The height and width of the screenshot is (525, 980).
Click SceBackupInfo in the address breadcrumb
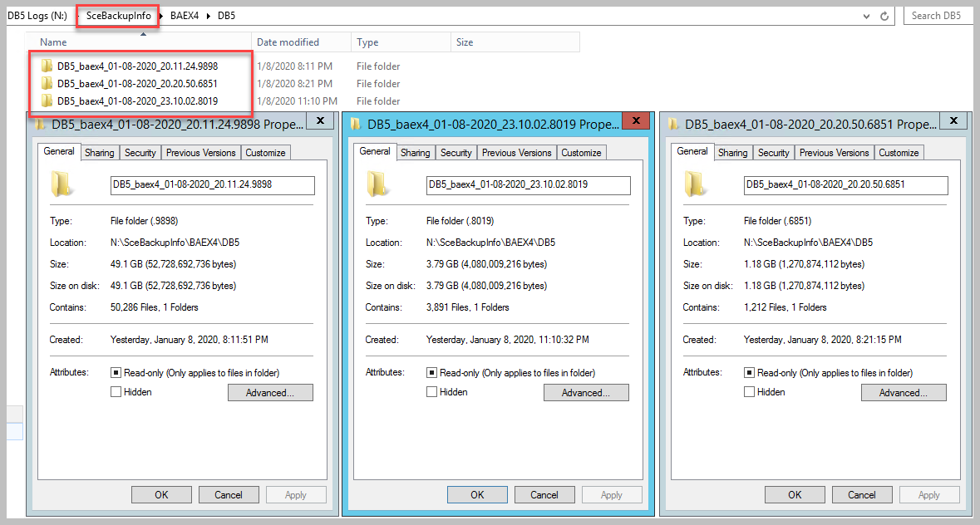(x=118, y=16)
